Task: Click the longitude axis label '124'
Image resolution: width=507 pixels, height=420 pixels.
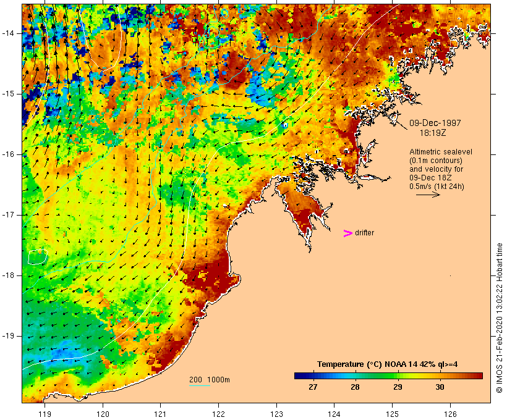Action: (x=334, y=414)
